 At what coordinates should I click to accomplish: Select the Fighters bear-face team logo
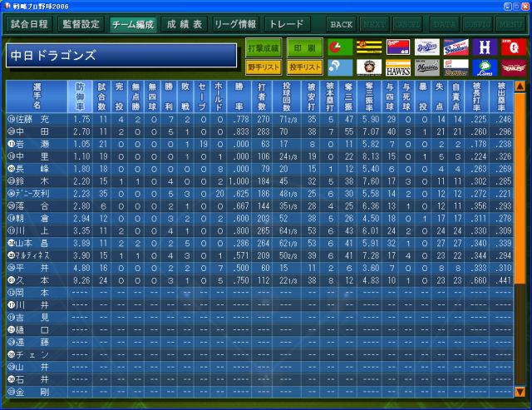click(x=369, y=67)
